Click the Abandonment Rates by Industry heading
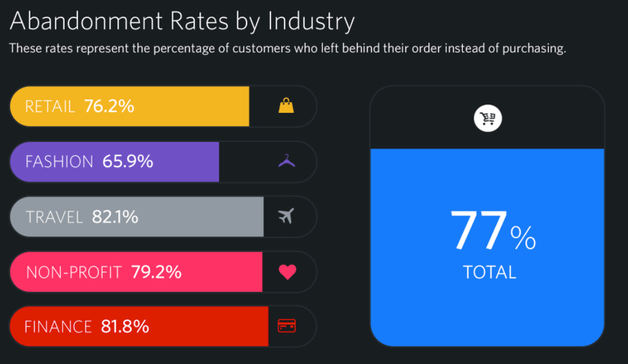Screen dimensions: 628x364 [182, 21]
